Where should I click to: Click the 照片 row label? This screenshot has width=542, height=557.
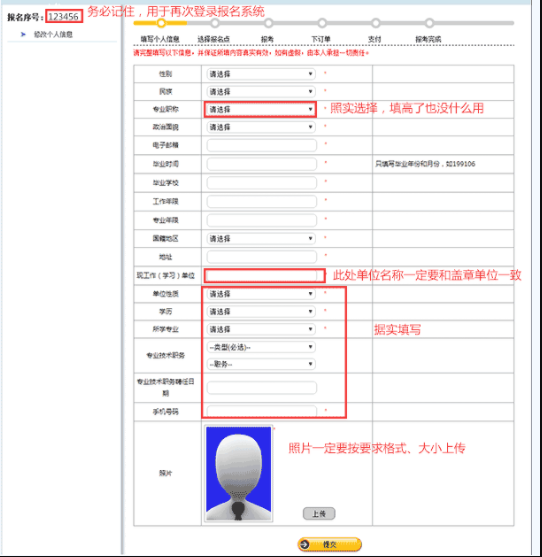tap(166, 473)
